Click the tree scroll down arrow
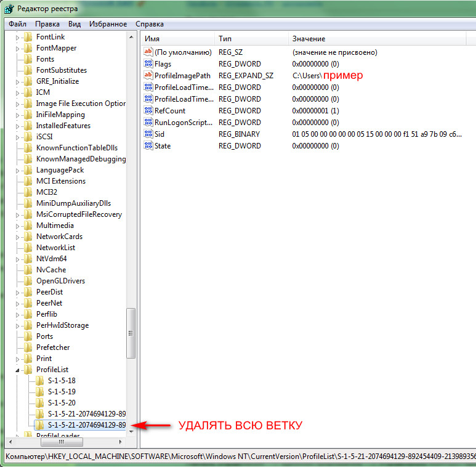Image resolution: width=476 pixels, height=467 pixels. tap(131, 431)
